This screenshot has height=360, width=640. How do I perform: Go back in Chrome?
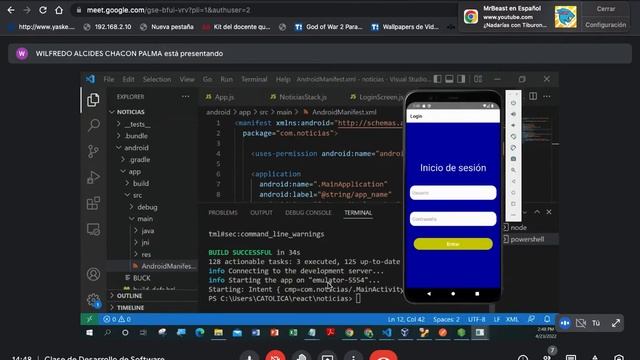click(x=11, y=10)
